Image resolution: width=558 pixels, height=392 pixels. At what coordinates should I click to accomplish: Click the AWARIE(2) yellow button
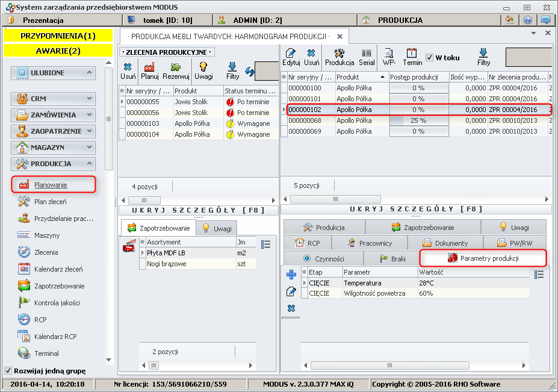(x=58, y=51)
